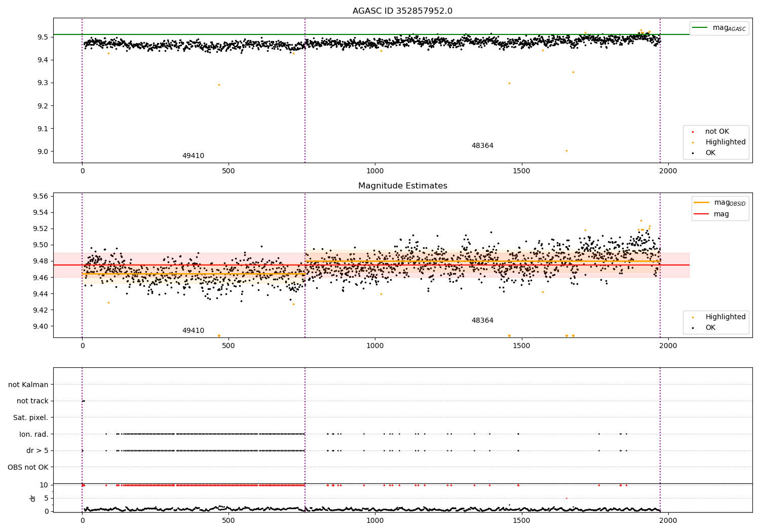Click the 'not Kalman' row label
The image size is (760, 532).
28,385
